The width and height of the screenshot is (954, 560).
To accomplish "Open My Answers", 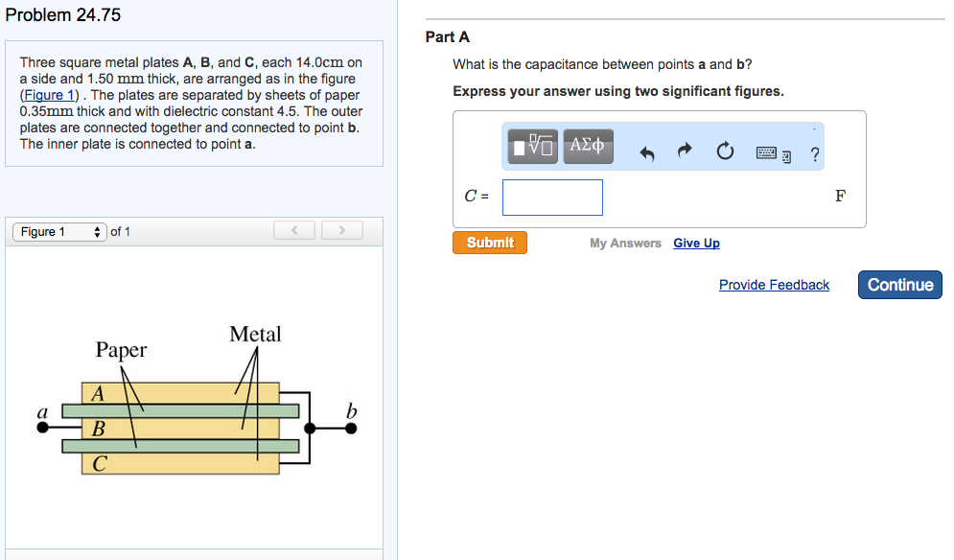I will [625, 244].
